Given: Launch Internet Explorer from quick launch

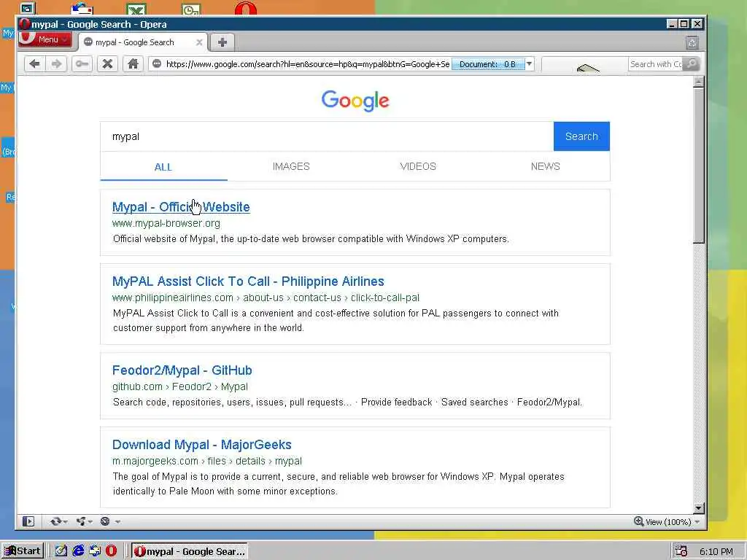Looking at the screenshot, I should pyautogui.click(x=78, y=551).
